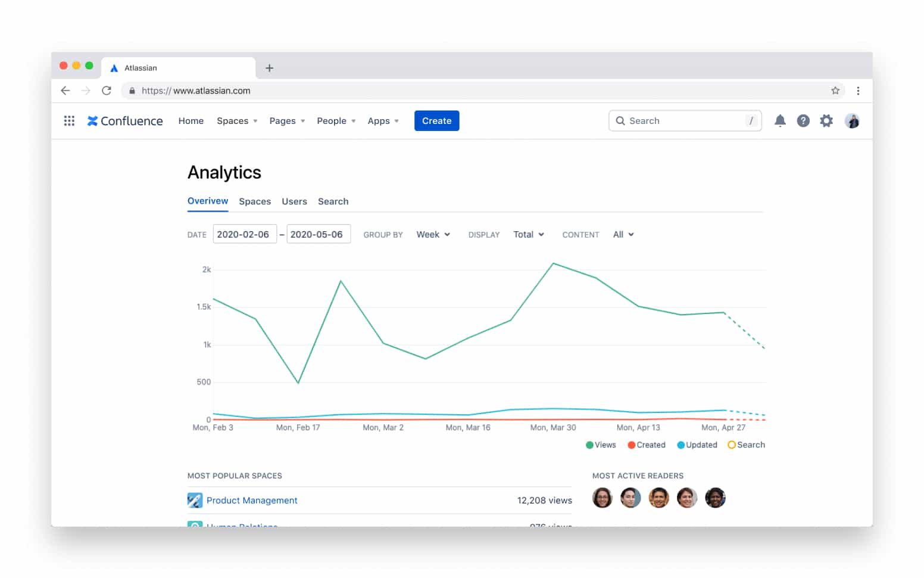Open the Content All dropdown
The height and width of the screenshot is (578, 924).
623,234
